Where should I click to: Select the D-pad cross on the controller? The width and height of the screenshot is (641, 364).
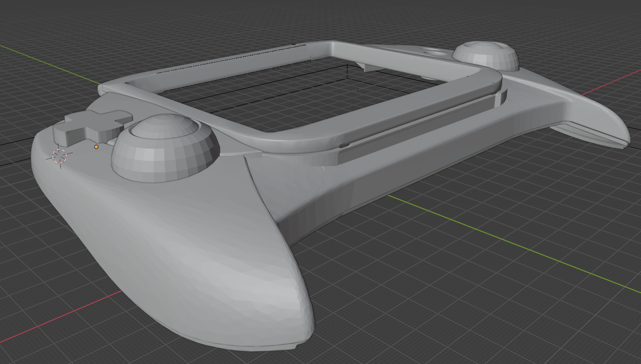click(x=93, y=126)
